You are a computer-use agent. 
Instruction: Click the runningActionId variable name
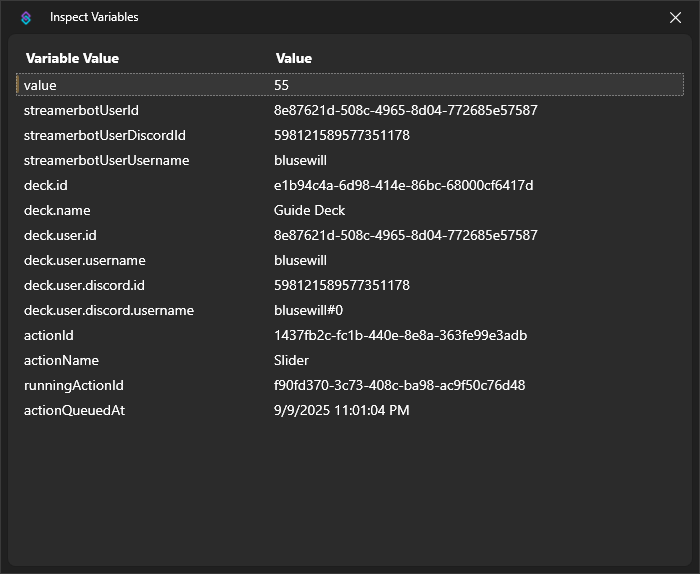click(x=74, y=385)
